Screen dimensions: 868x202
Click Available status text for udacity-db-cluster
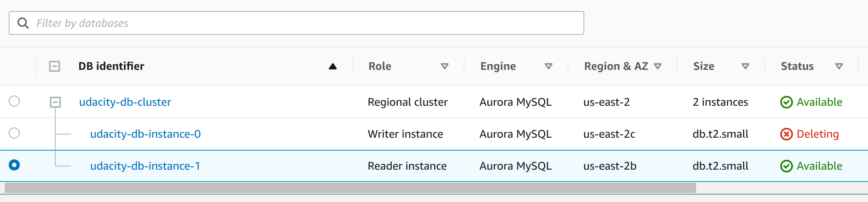point(819,102)
